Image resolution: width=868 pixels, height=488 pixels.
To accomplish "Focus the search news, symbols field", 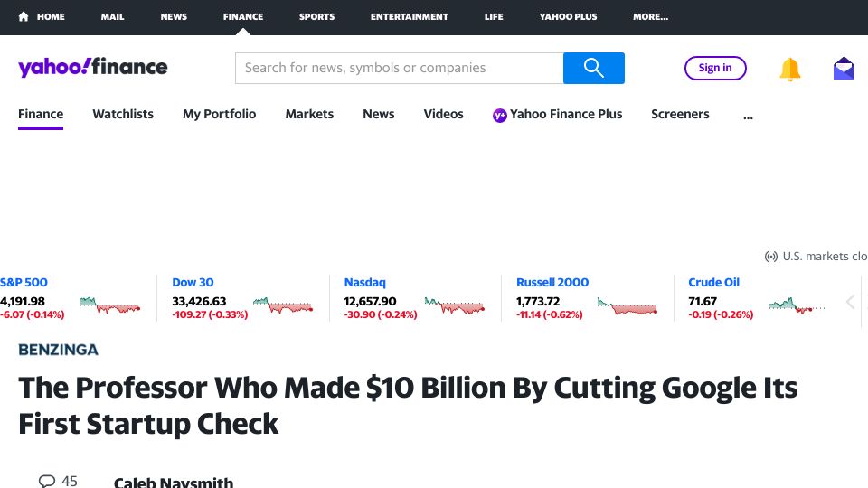I will pyautogui.click(x=399, y=68).
